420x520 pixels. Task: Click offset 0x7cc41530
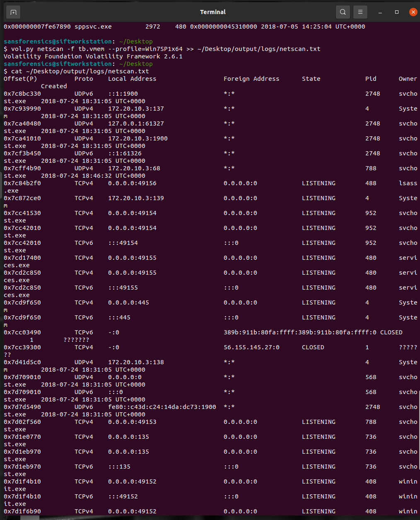pos(22,213)
